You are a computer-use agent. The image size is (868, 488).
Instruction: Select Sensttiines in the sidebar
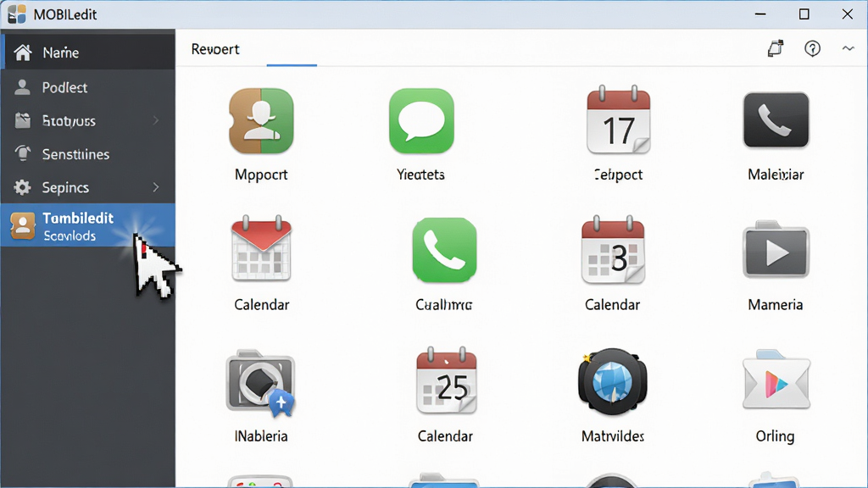[87, 154]
